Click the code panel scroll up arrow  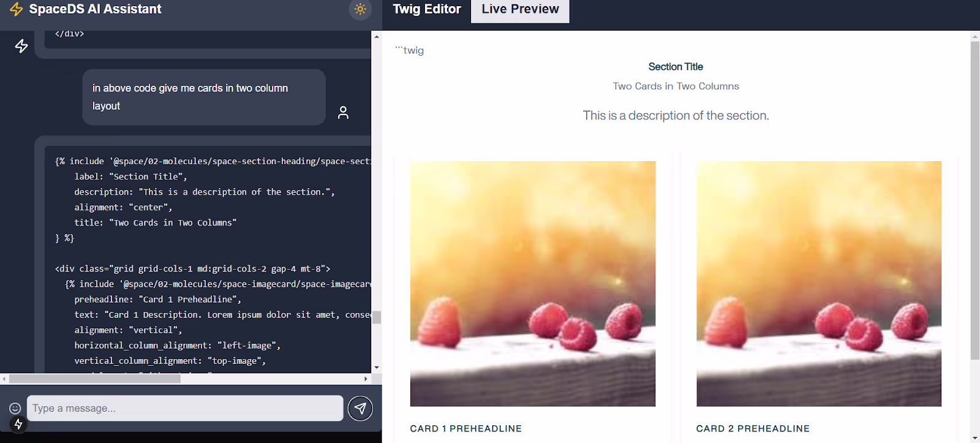point(377,37)
